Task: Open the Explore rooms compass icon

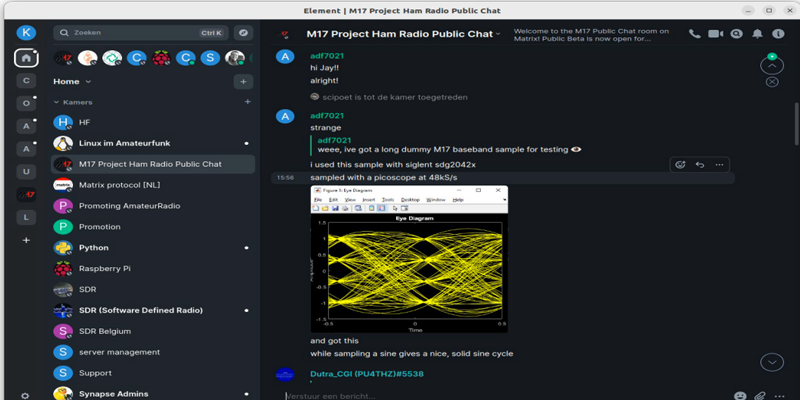Action: (x=243, y=33)
